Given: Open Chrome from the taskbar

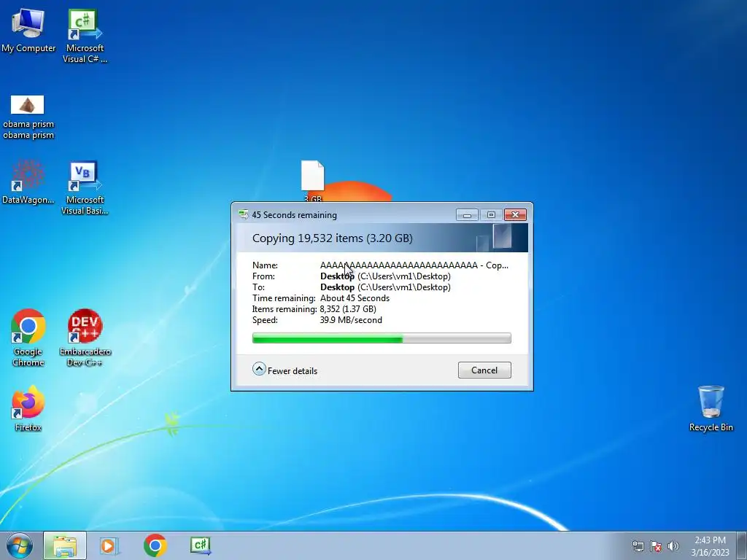Looking at the screenshot, I should [155, 545].
